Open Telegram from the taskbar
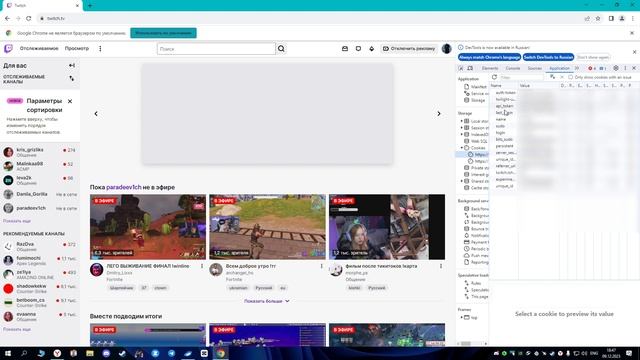The image size is (640, 360). click(171, 353)
